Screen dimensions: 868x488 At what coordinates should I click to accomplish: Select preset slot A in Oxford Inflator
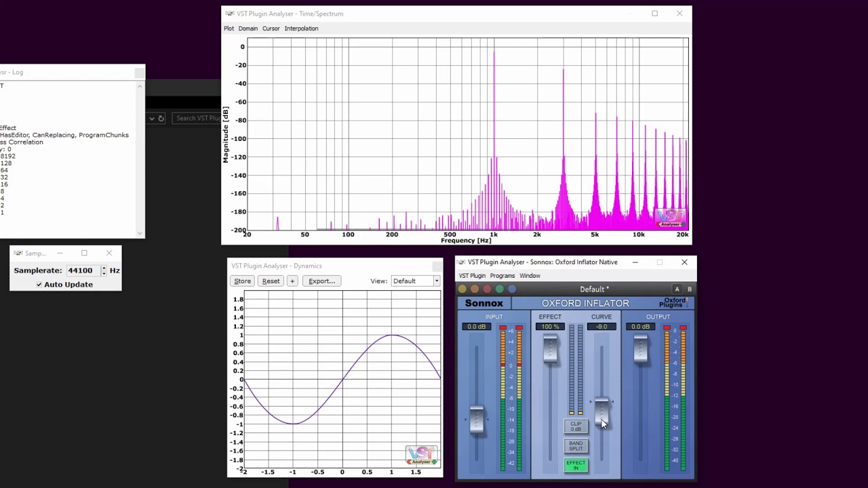coord(677,289)
